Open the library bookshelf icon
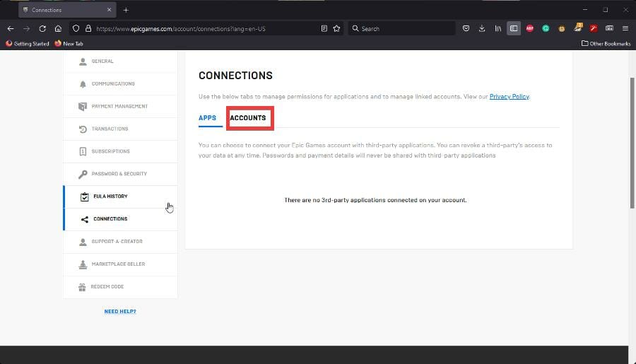The width and height of the screenshot is (636, 364). pos(497,28)
